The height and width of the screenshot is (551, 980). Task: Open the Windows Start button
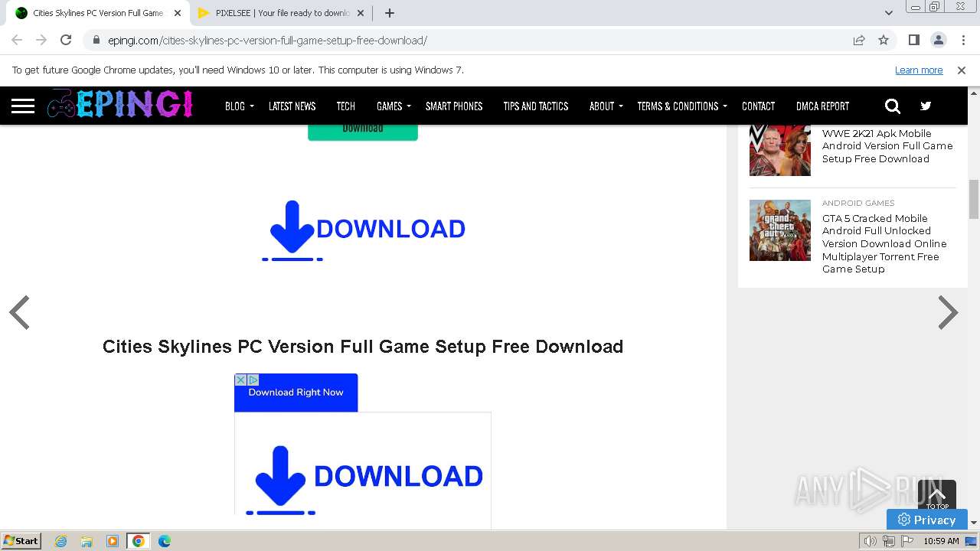21,541
